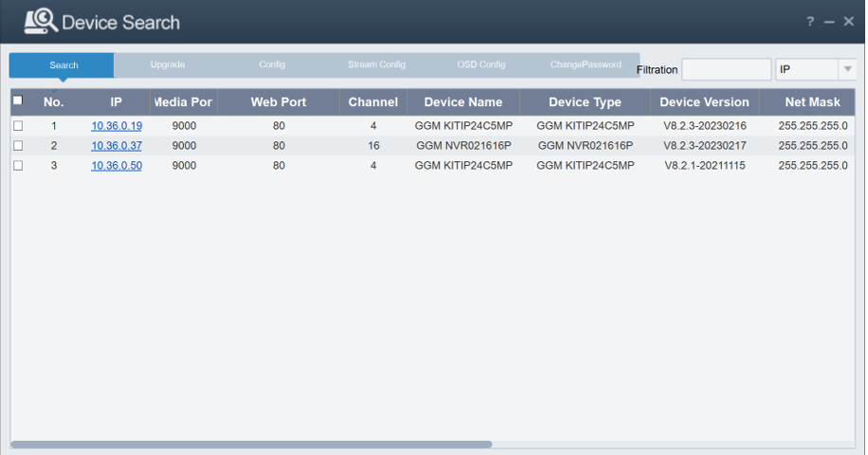Sort by the Web Port column header
868x455 pixels.
click(x=279, y=101)
